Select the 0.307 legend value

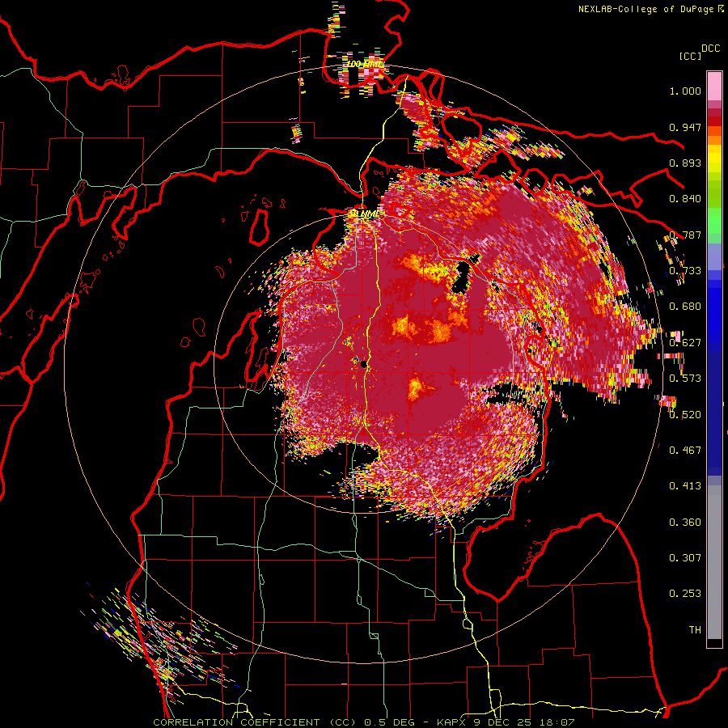tap(685, 558)
